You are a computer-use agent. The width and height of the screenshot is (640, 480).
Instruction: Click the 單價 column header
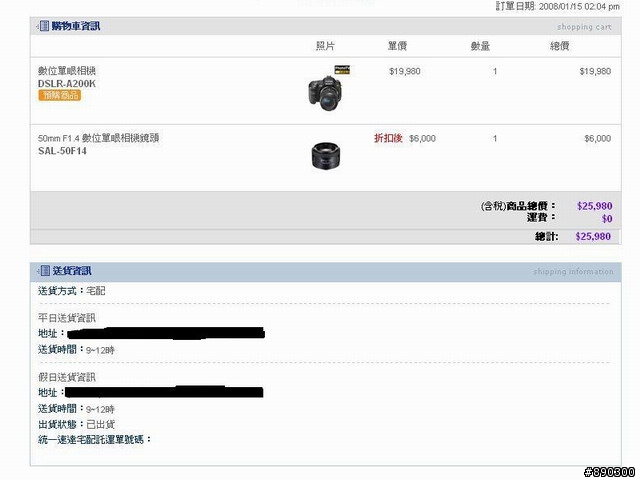coord(397,46)
